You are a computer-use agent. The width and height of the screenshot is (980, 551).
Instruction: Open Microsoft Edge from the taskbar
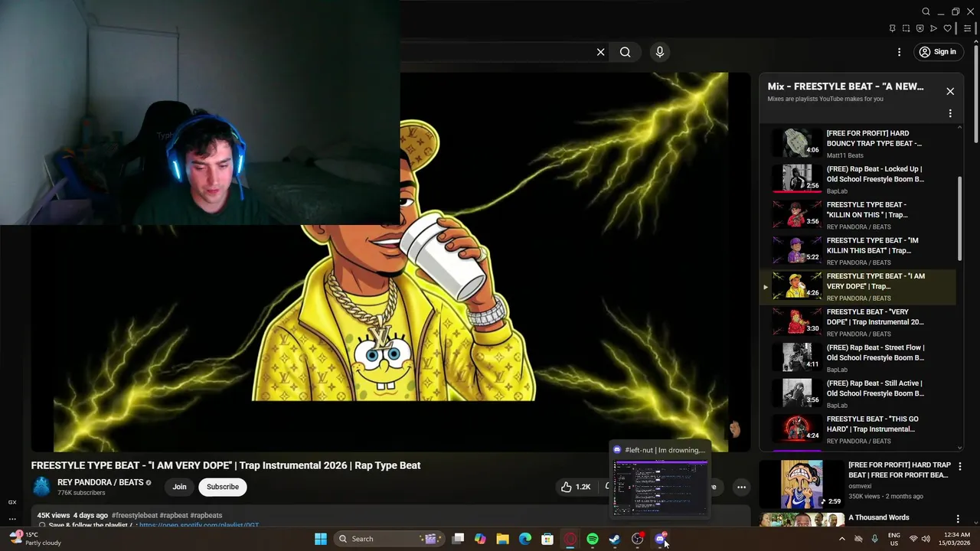(525, 539)
